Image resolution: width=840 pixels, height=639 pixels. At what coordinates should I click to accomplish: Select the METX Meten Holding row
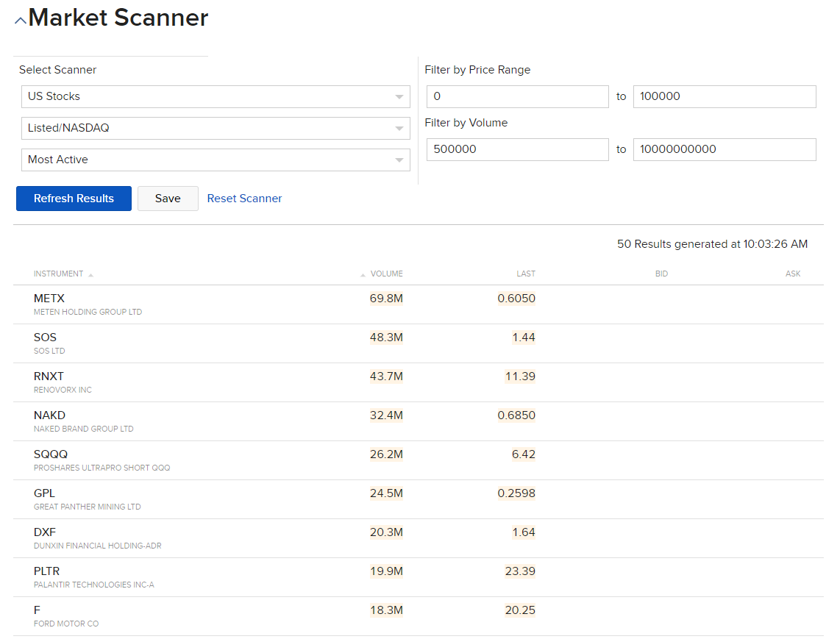click(x=294, y=303)
